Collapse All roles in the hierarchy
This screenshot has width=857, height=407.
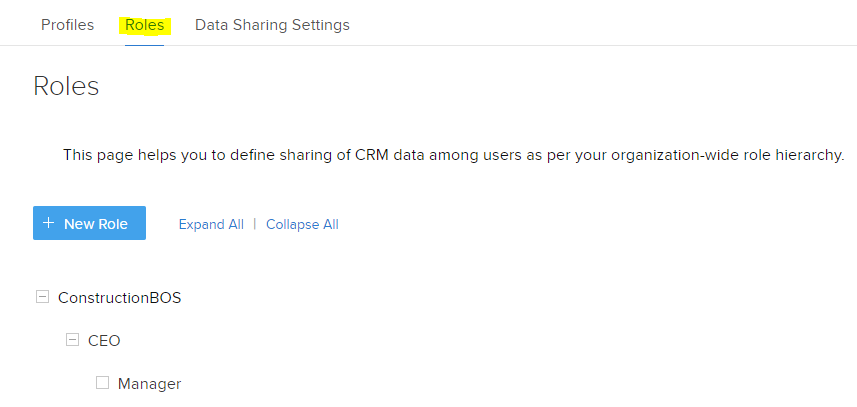coord(302,225)
